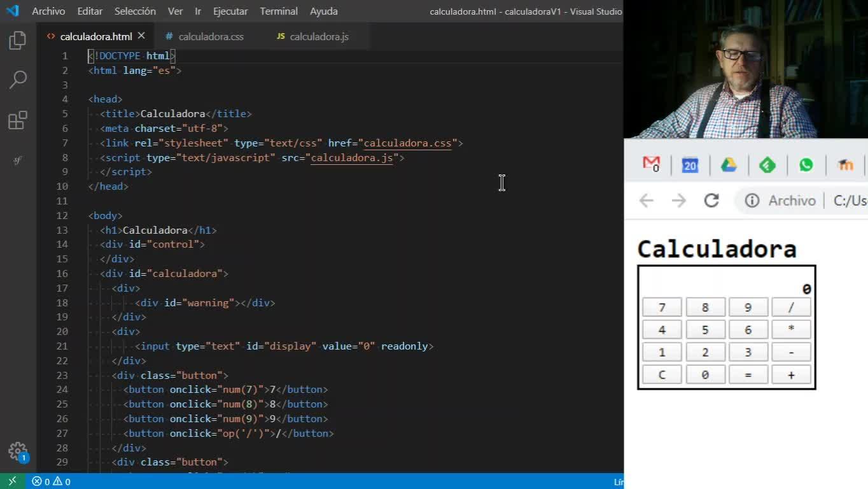Go back in the browser

pyautogui.click(x=647, y=201)
